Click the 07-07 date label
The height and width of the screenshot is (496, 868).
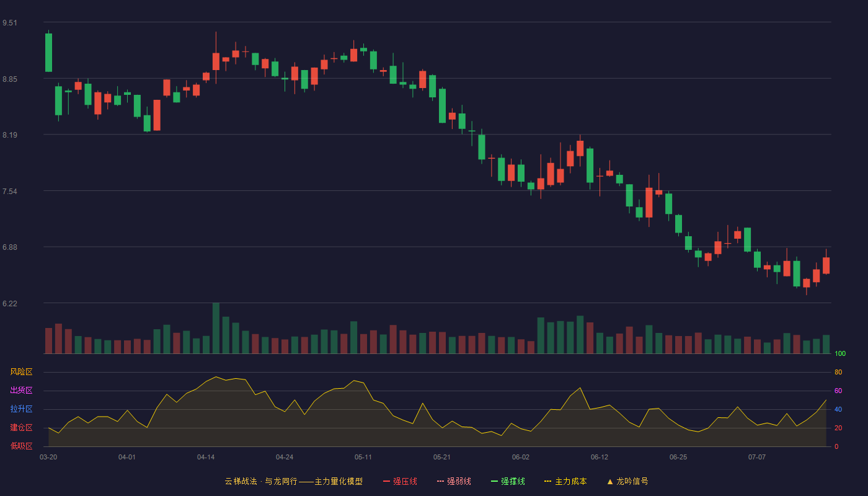pyautogui.click(x=757, y=457)
